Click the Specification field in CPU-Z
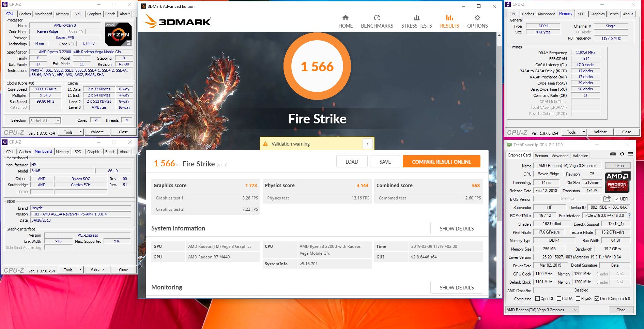The height and width of the screenshot is (329, 644). (x=80, y=52)
